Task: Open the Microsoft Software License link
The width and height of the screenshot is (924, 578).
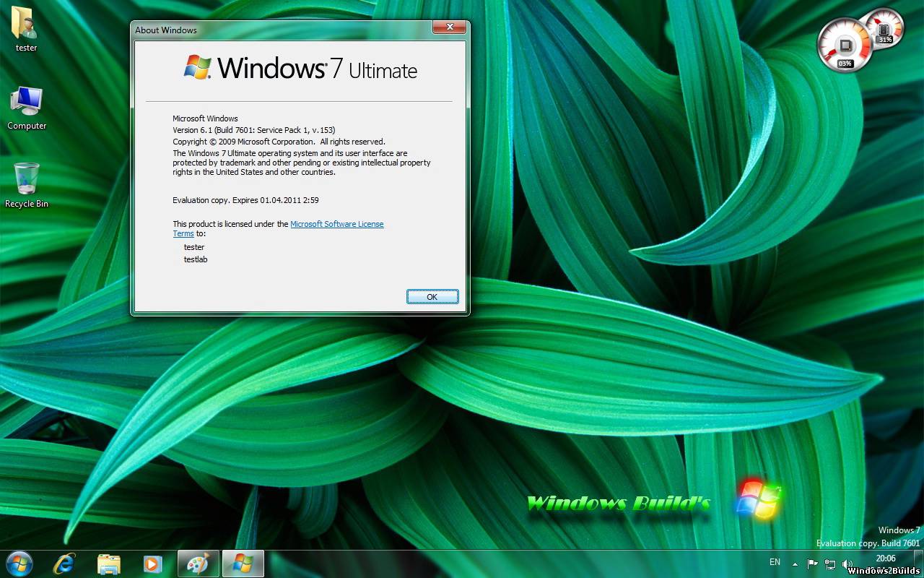Action: 337,224
